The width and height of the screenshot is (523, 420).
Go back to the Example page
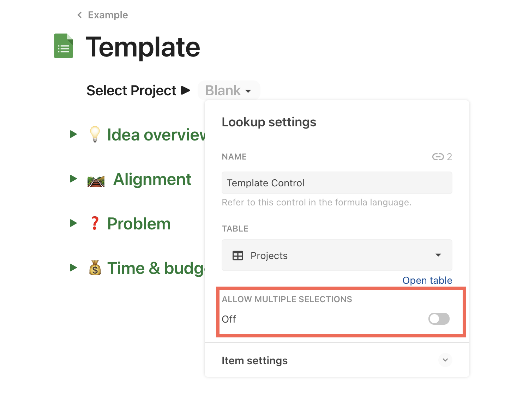point(108,15)
